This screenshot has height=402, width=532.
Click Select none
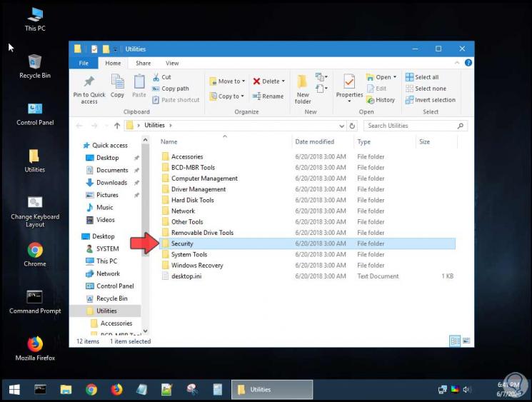426,89
